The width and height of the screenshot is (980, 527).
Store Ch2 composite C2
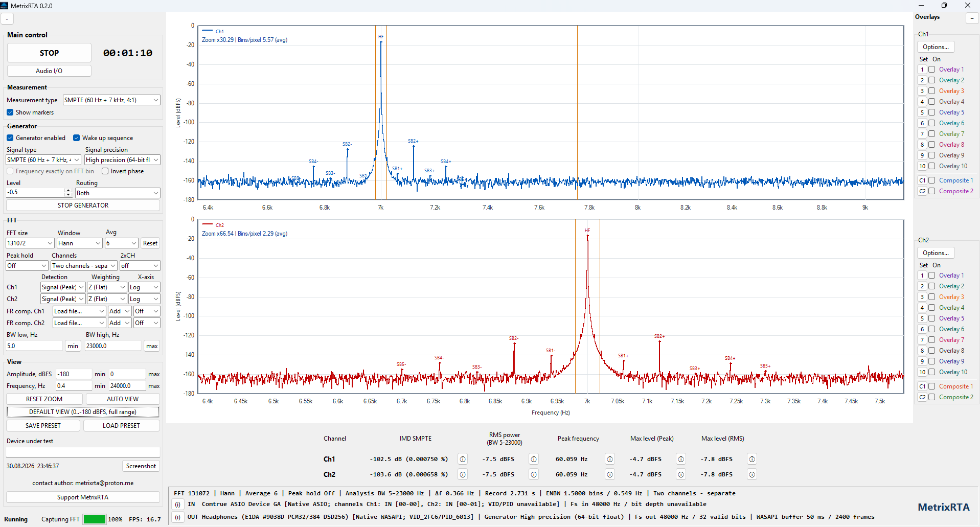tap(922, 397)
